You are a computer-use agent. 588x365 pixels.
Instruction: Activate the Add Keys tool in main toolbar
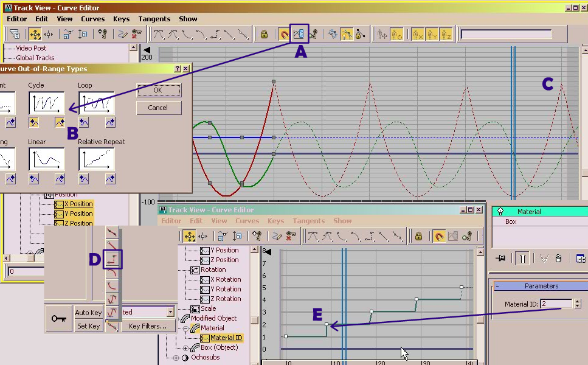102,35
